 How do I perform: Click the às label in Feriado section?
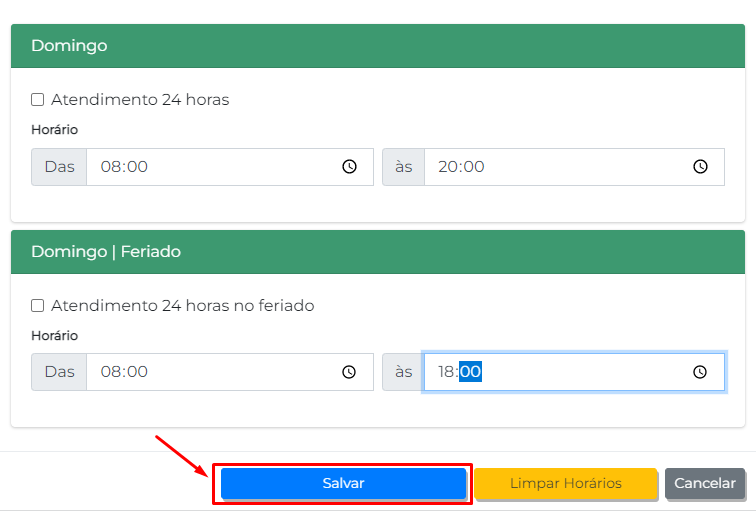(x=404, y=372)
